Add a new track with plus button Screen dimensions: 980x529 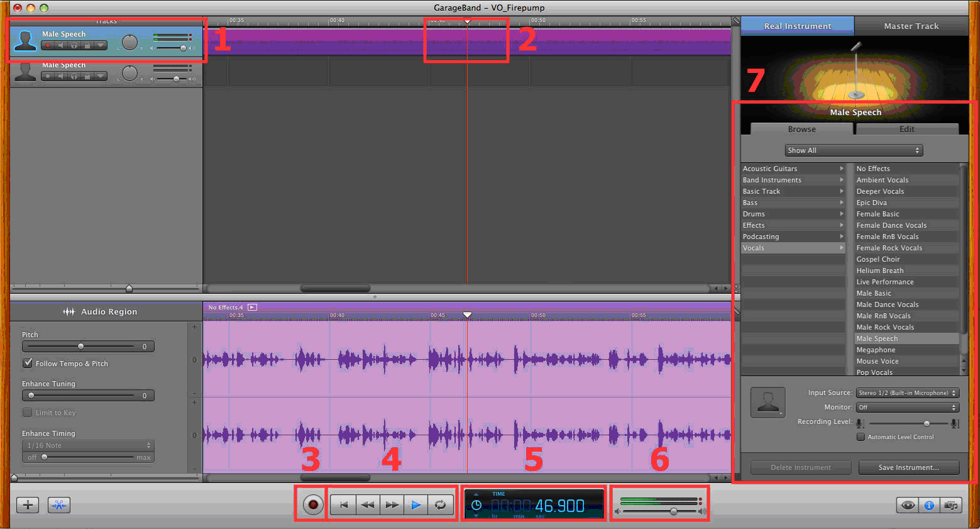click(28, 504)
